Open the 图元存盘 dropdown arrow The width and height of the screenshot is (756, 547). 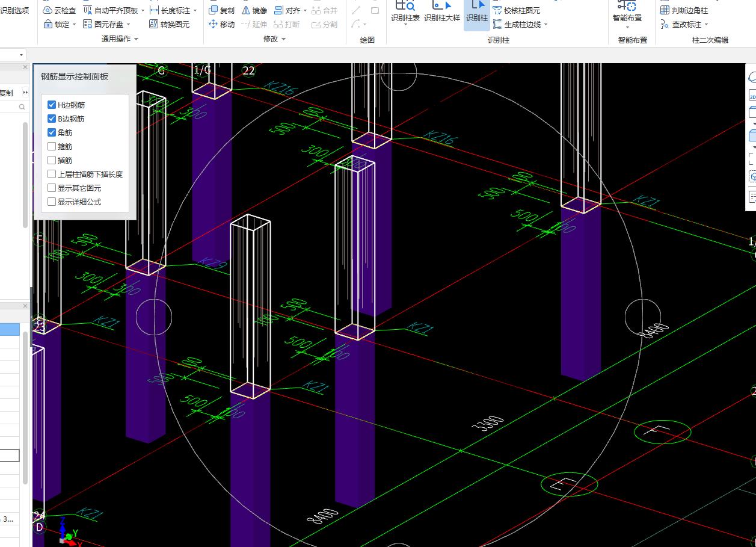tap(128, 25)
